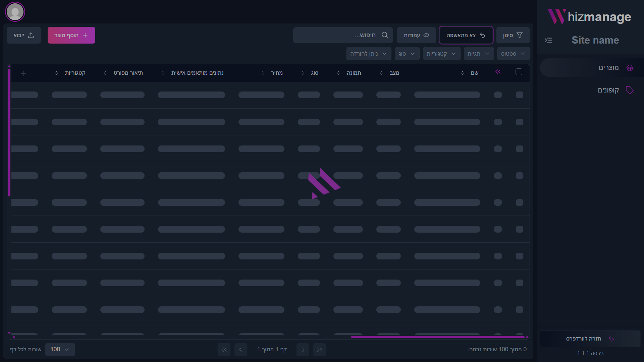This screenshot has height=362, width=644.
Task: Expand the סטטוס filter dropdown
Action: [513, 54]
